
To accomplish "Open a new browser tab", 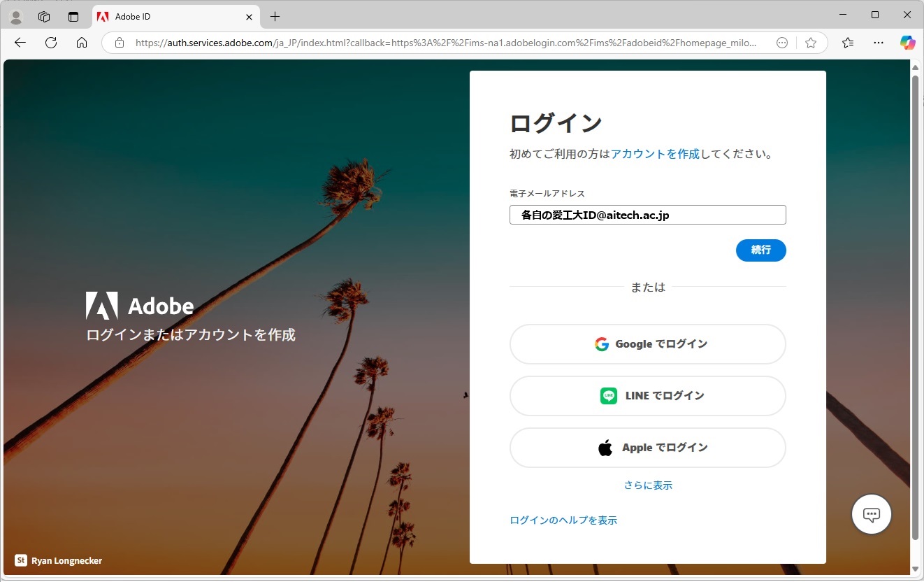I will tap(275, 16).
